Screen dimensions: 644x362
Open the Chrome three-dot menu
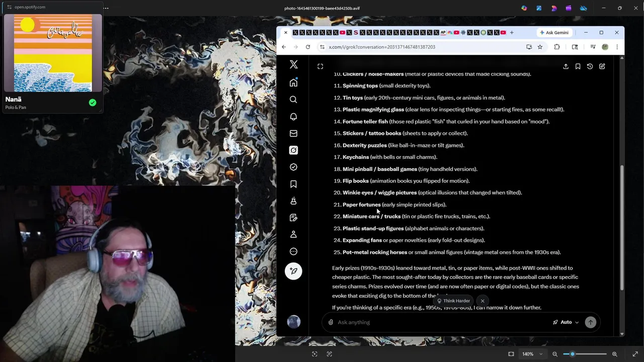617,47
